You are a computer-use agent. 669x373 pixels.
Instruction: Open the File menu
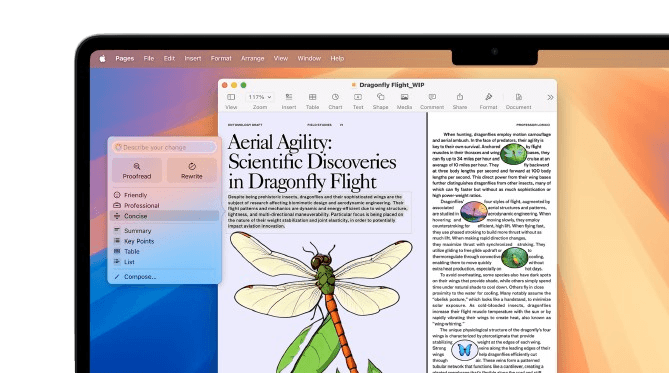point(148,58)
